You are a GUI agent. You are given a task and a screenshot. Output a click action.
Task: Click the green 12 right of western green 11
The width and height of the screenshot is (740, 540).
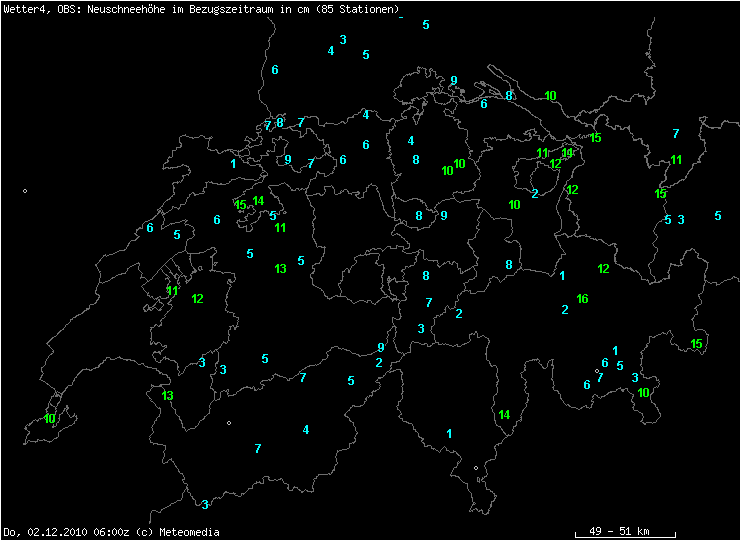click(198, 299)
